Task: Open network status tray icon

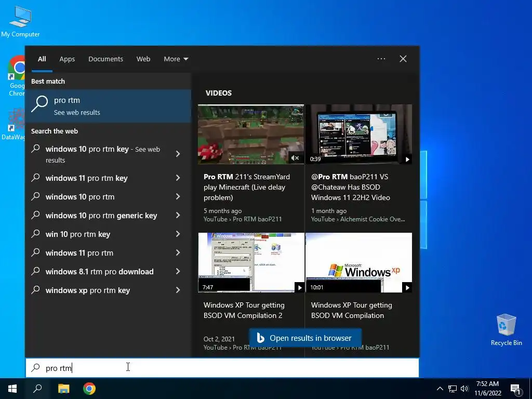Action: click(x=453, y=389)
